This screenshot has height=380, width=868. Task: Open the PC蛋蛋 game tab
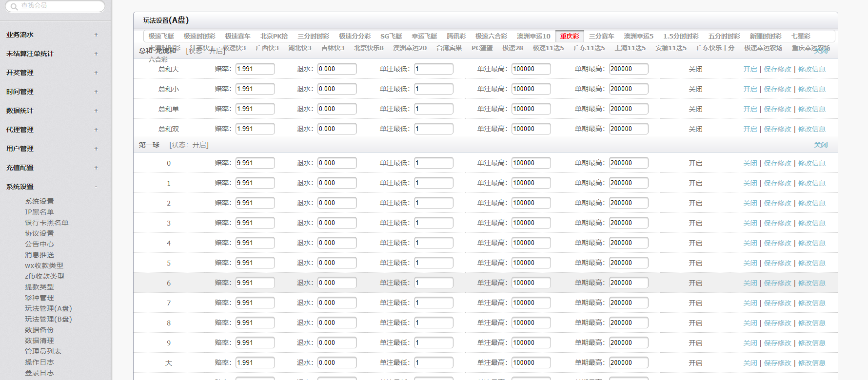(x=482, y=48)
